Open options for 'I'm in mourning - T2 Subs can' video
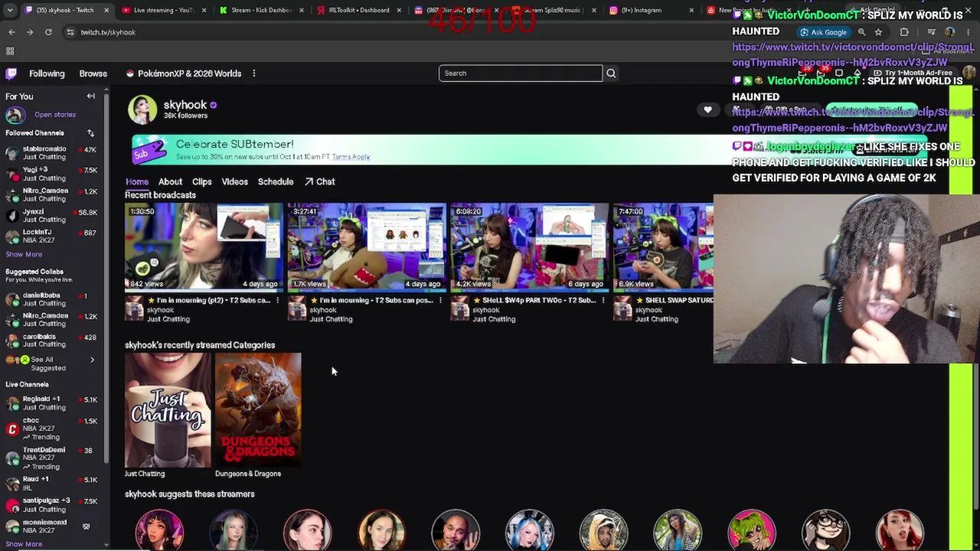 [440, 301]
